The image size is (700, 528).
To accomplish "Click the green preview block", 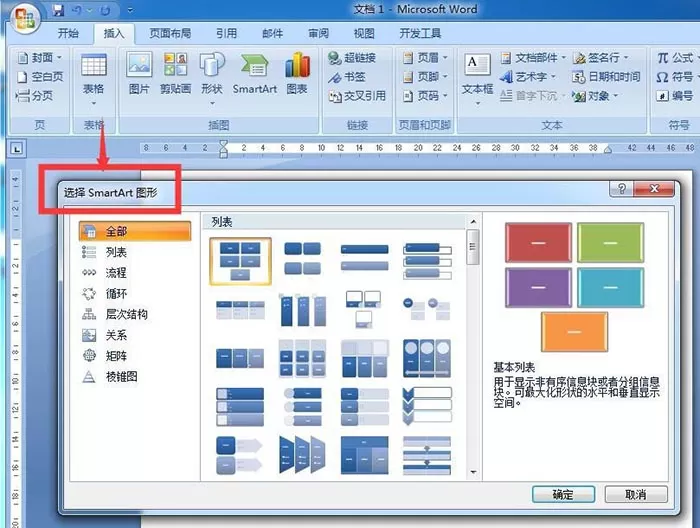I will click(x=610, y=243).
